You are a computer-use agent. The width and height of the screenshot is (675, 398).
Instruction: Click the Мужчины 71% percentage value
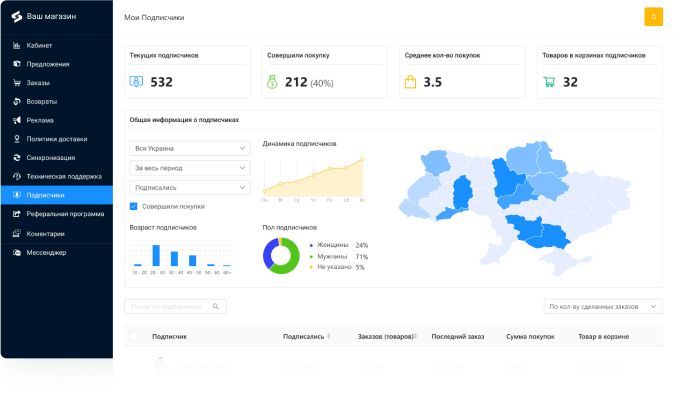[x=362, y=257]
